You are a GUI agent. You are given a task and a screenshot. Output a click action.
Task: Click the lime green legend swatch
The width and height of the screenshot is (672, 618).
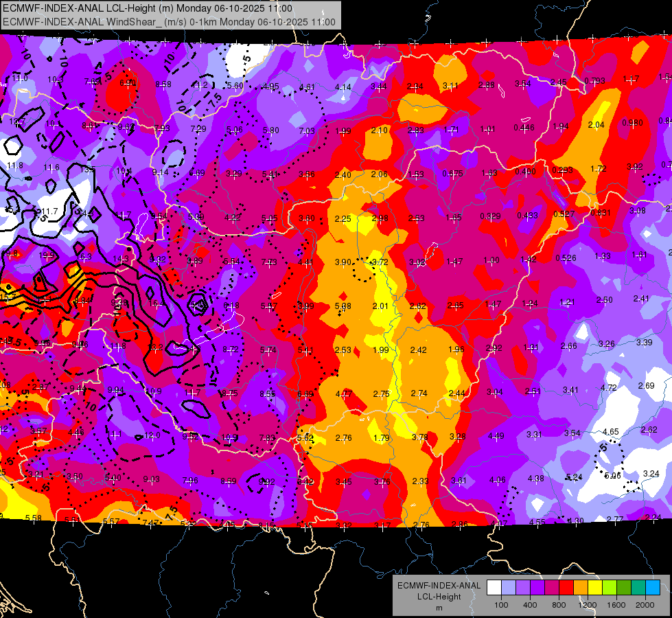(x=610, y=588)
